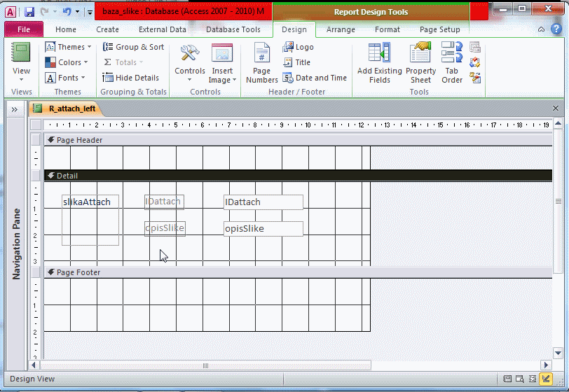This screenshot has height=392, width=569.
Task: Click the Group & Sort button
Action: [x=133, y=47]
